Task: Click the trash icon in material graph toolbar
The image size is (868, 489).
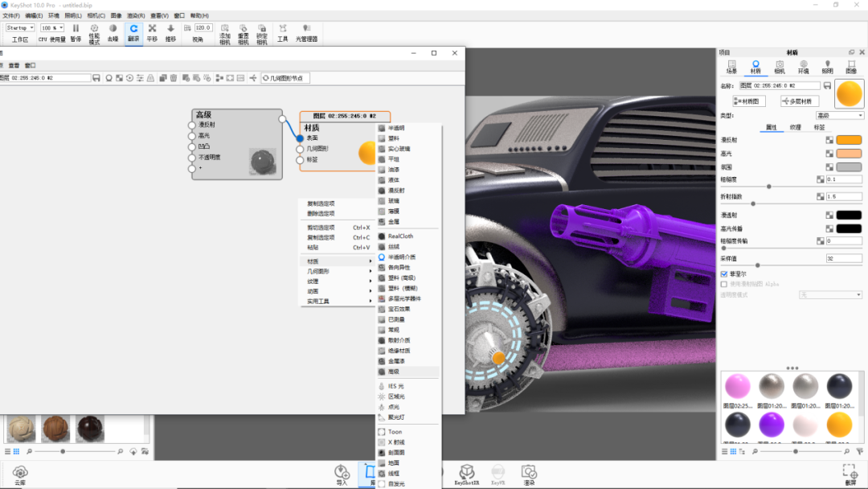Action: [x=174, y=78]
